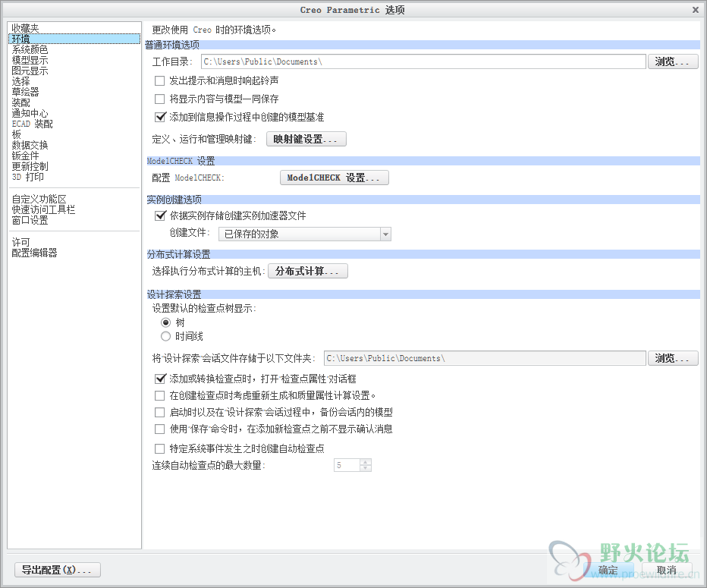Decrease max checkpoint count spinner down
The height and width of the screenshot is (588, 707).
366,469
